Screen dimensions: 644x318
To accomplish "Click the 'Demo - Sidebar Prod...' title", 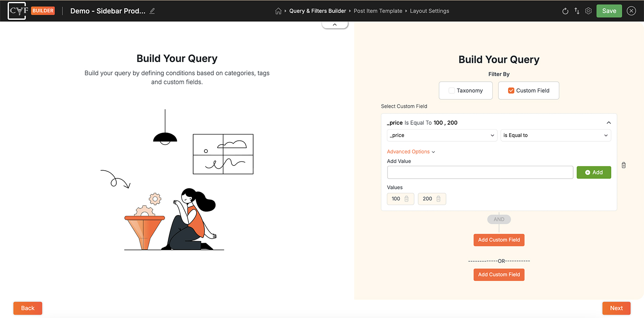I will click(x=108, y=11).
